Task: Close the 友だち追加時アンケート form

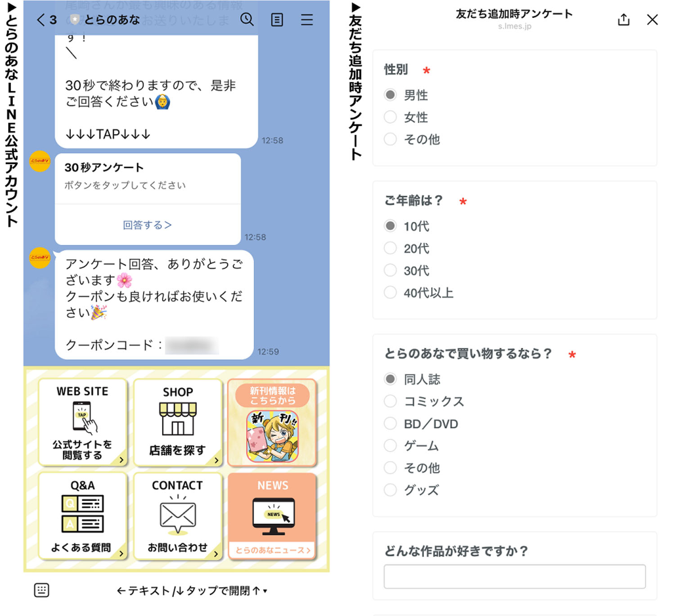Action: coord(652,20)
